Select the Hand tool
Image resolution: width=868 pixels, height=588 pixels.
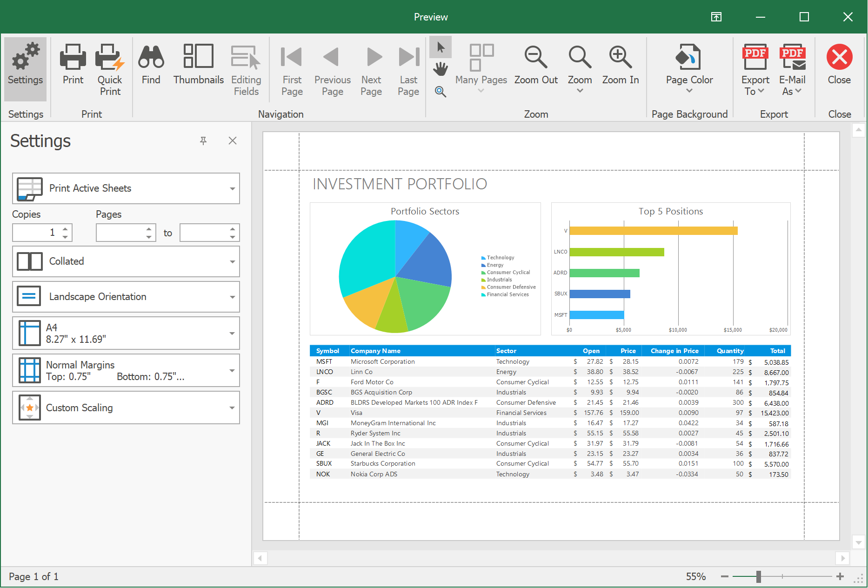441,69
